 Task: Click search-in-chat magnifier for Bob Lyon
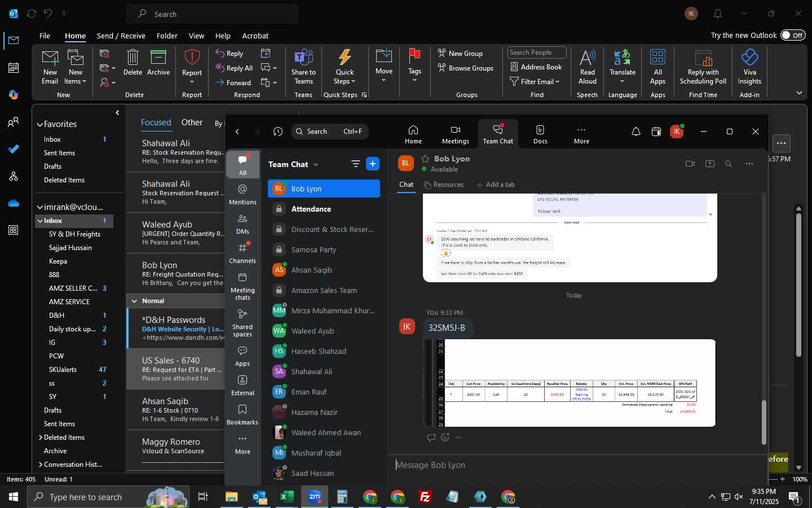click(x=729, y=164)
